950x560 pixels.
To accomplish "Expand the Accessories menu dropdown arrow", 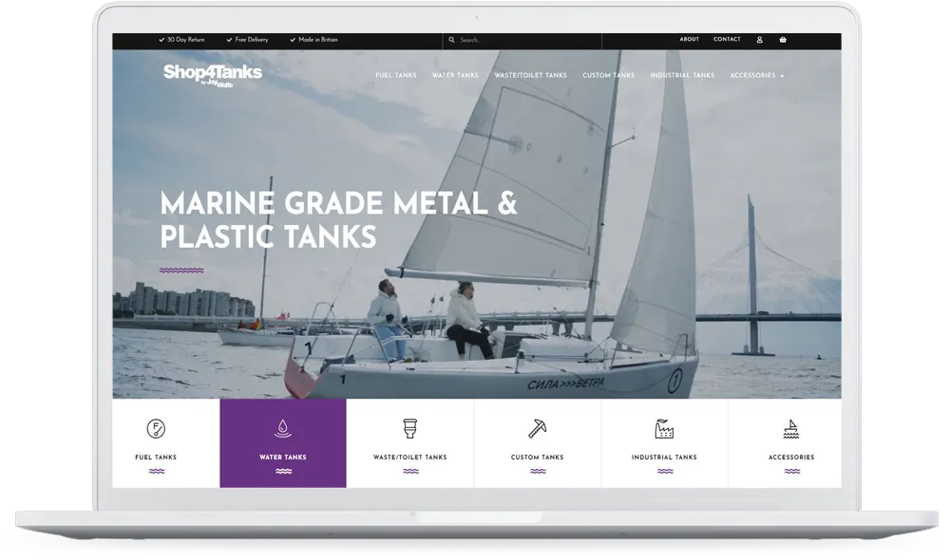I will (x=782, y=76).
